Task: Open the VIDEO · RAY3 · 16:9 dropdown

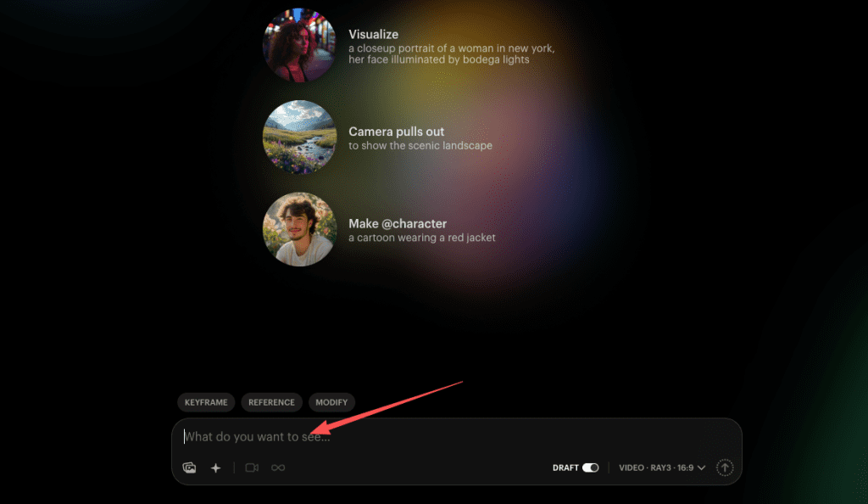Action: (657, 468)
